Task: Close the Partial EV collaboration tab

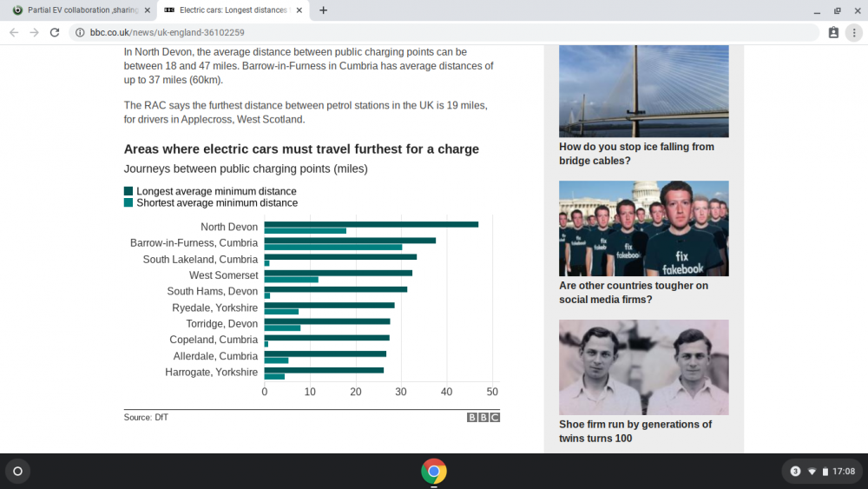Action: [x=148, y=10]
